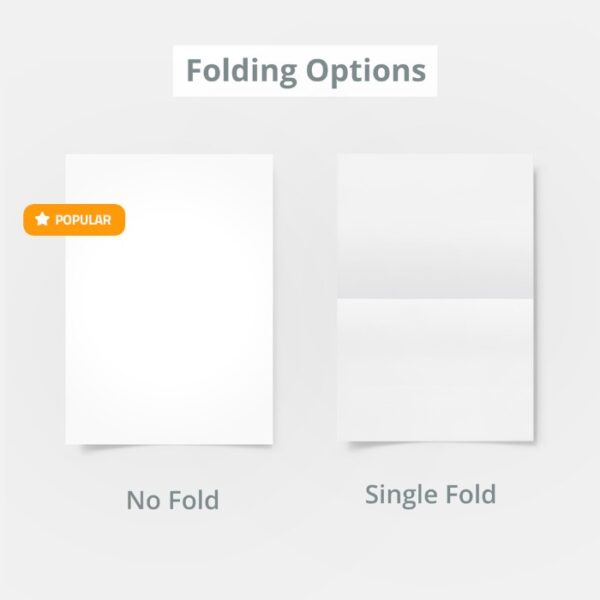Click the word "Fold" in the Single Fold label

pos(468,494)
